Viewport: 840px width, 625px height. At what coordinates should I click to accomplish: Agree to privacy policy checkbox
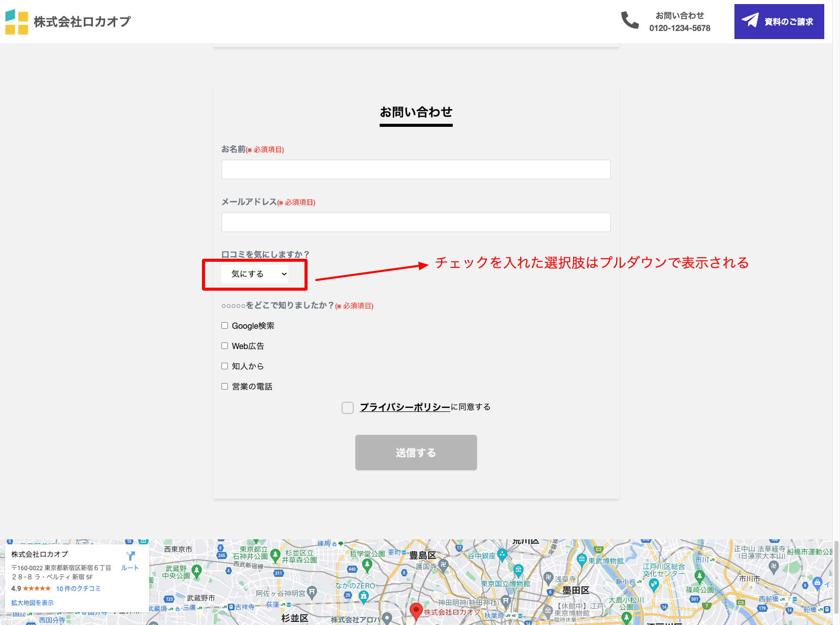[348, 408]
